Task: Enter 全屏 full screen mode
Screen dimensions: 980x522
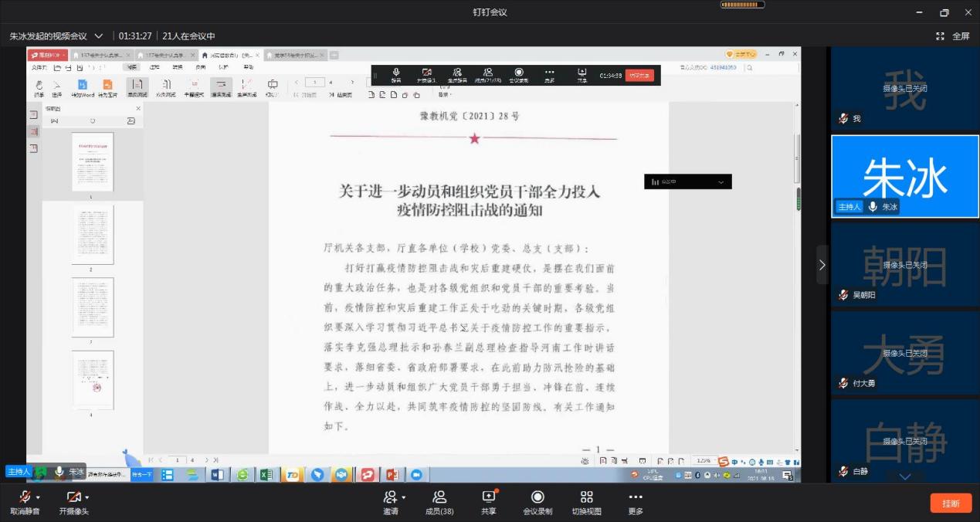Action: pos(953,36)
